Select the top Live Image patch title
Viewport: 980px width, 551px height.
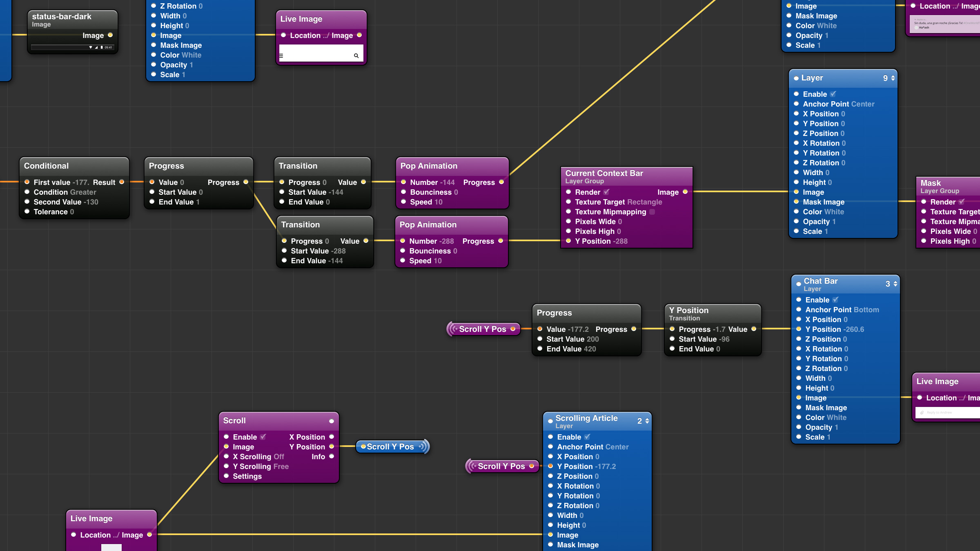point(301,19)
